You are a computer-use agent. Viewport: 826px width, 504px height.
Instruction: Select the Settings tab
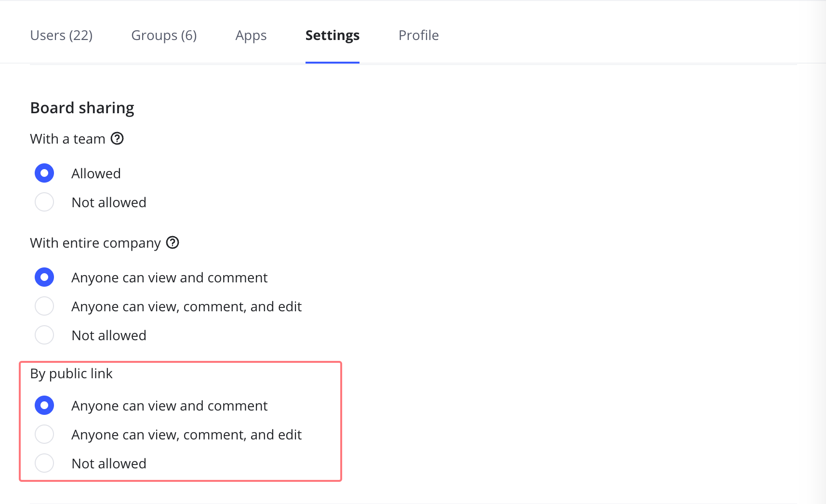click(x=332, y=36)
